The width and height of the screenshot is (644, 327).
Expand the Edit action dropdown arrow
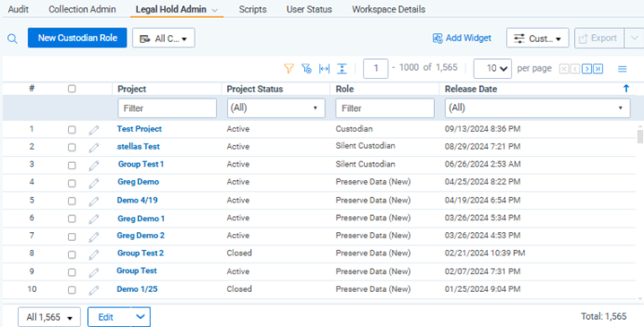click(x=141, y=317)
